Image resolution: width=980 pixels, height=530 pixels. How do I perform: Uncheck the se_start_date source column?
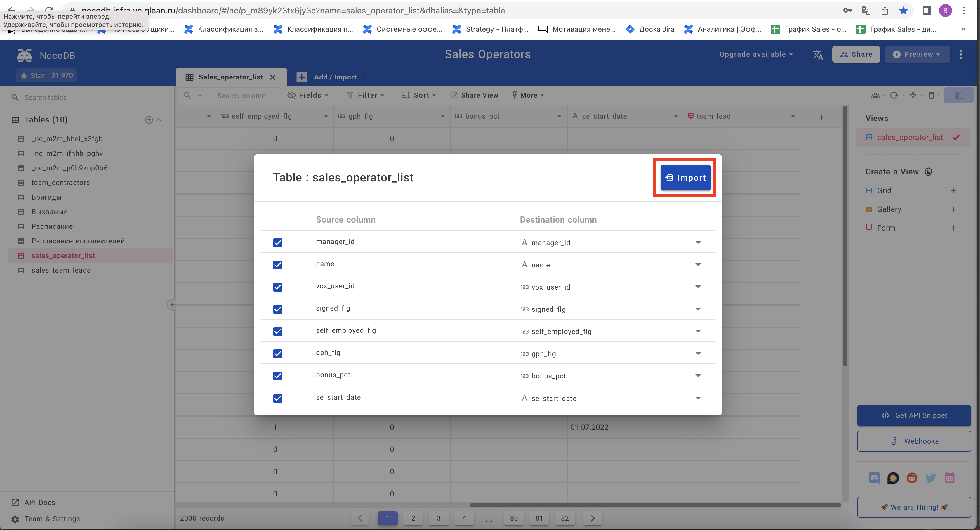(x=278, y=398)
